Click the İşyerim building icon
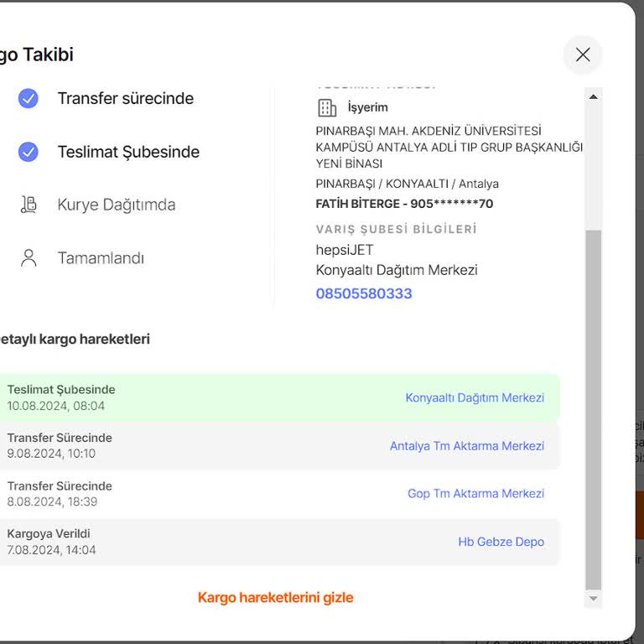The image size is (644, 644). click(326, 107)
